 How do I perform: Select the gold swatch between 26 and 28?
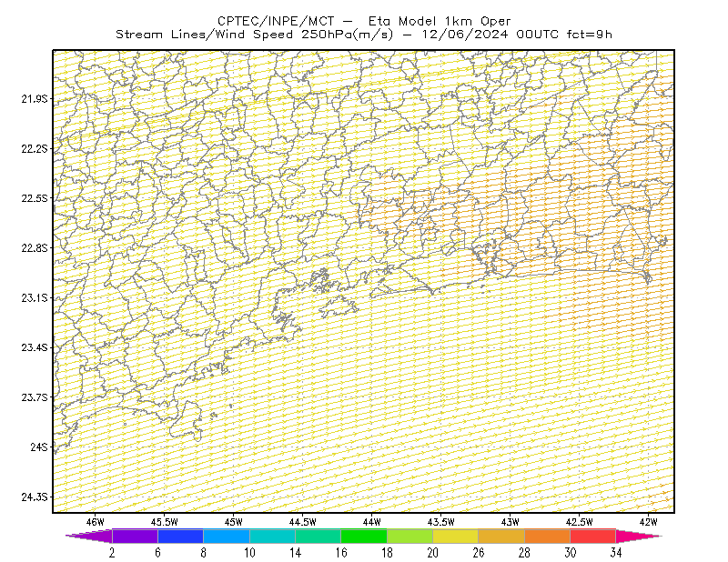(x=501, y=536)
